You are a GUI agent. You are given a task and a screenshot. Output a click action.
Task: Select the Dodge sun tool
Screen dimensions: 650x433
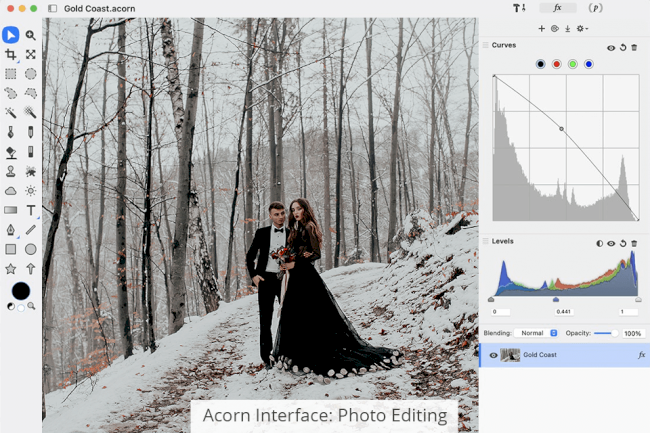[x=30, y=191]
